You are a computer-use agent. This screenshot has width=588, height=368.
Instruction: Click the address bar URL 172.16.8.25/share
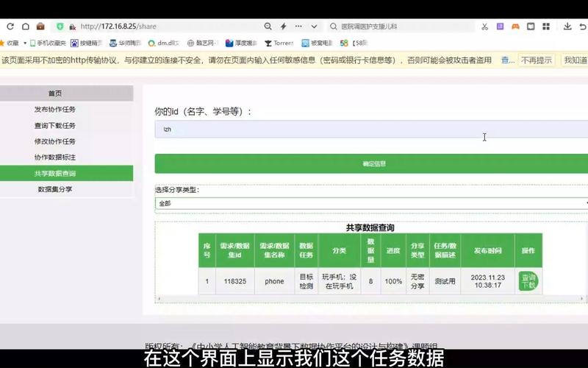pyautogui.click(x=118, y=26)
